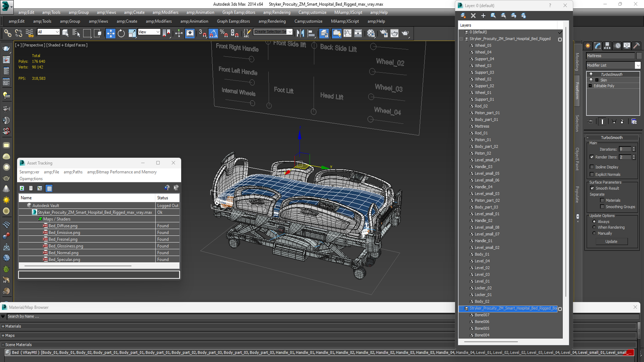Switch Asset Tracking to table view icon
Image resolution: width=644 pixels, height=362 pixels.
tap(49, 188)
